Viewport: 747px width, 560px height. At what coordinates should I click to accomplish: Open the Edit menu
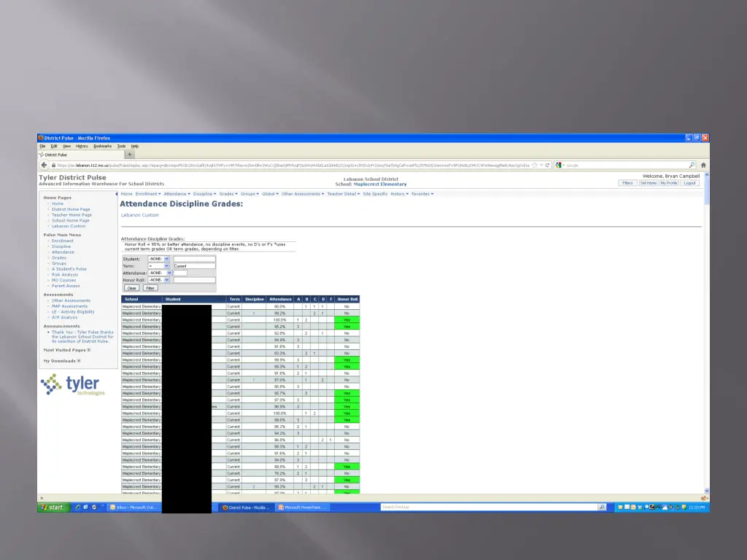click(x=54, y=146)
